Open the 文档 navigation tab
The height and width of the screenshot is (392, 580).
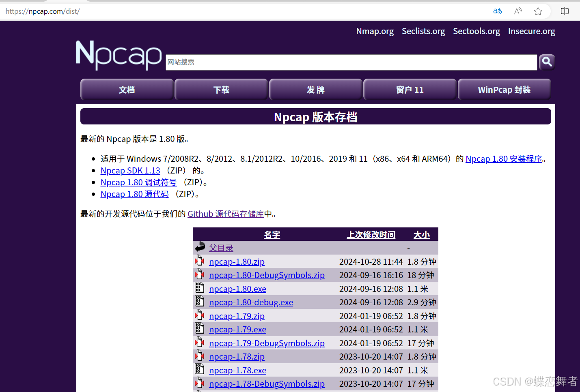127,90
